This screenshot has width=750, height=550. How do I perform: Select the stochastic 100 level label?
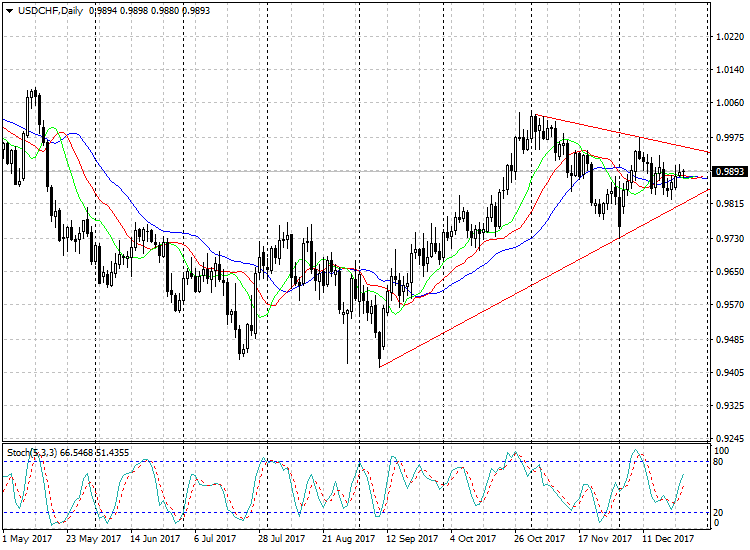[x=721, y=451]
